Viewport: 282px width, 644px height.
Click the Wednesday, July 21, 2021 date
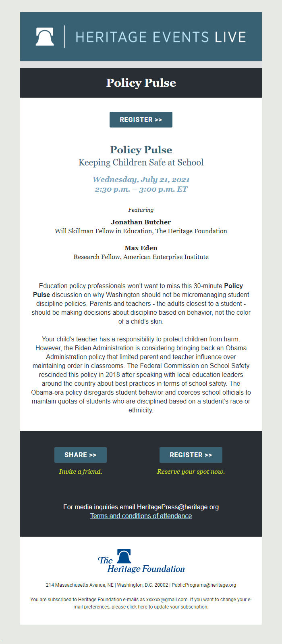click(141, 180)
